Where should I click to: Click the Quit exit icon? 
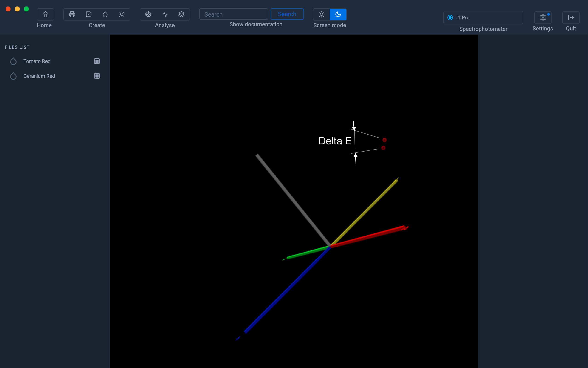pos(571,17)
